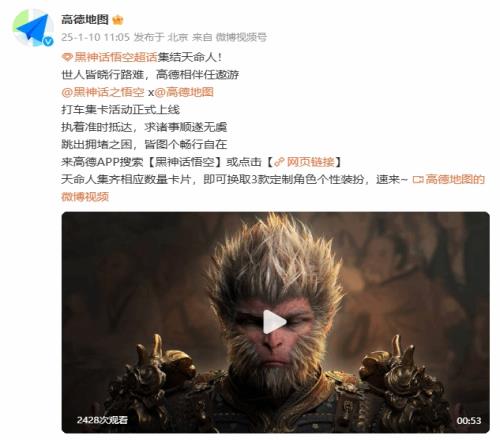Click the diamond super-topic icon before 黑神话悟空超话
The image size is (500, 440).
[x=67, y=57]
